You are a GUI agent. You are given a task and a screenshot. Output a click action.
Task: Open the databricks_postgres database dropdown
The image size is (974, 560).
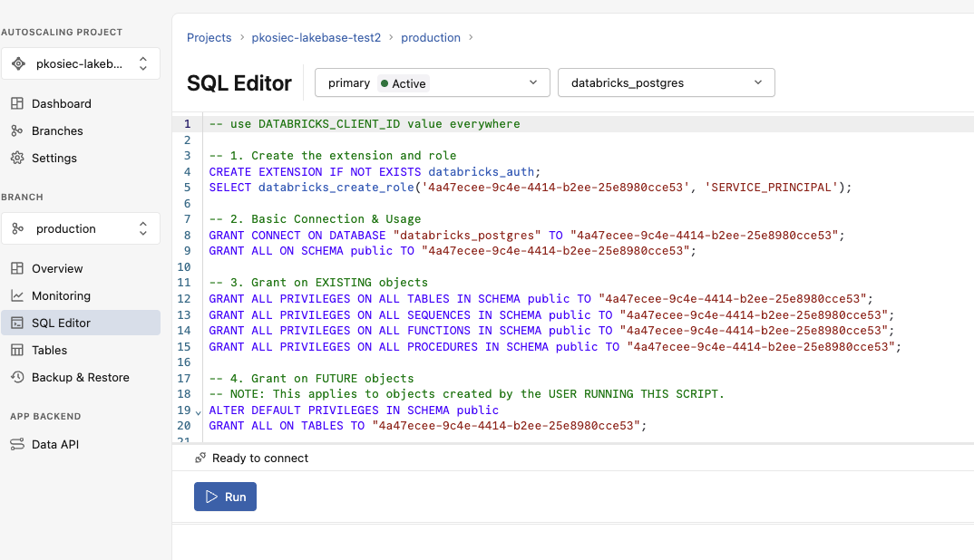pyautogui.click(x=666, y=82)
